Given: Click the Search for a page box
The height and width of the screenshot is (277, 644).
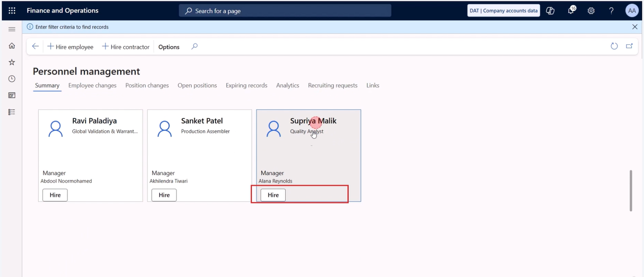Looking at the screenshot, I should click(x=285, y=11).
